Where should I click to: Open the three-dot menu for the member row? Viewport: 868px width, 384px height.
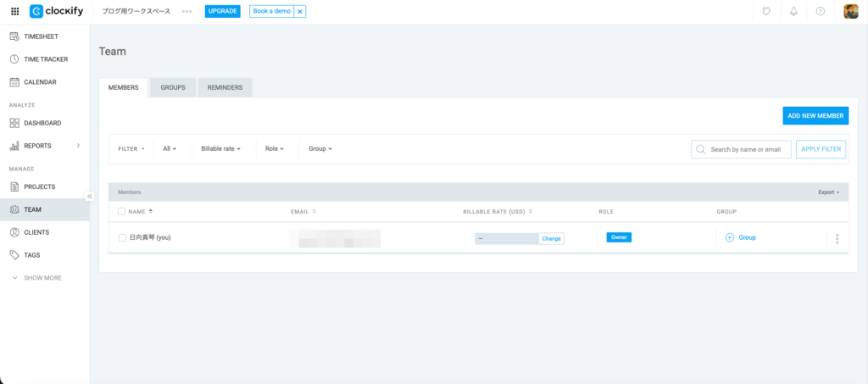point(837,238)
